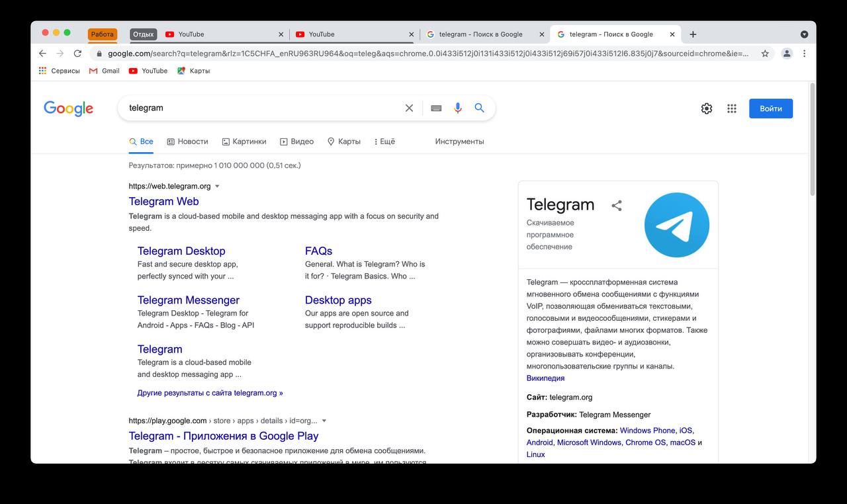Switch to the Работа tab group
Screen dimensions: 847x504
[x=103, y=34]
